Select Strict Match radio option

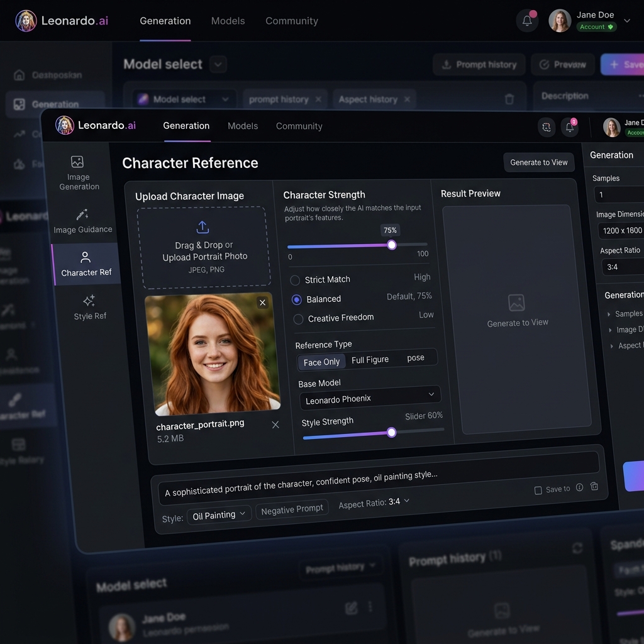click(295, 280)
